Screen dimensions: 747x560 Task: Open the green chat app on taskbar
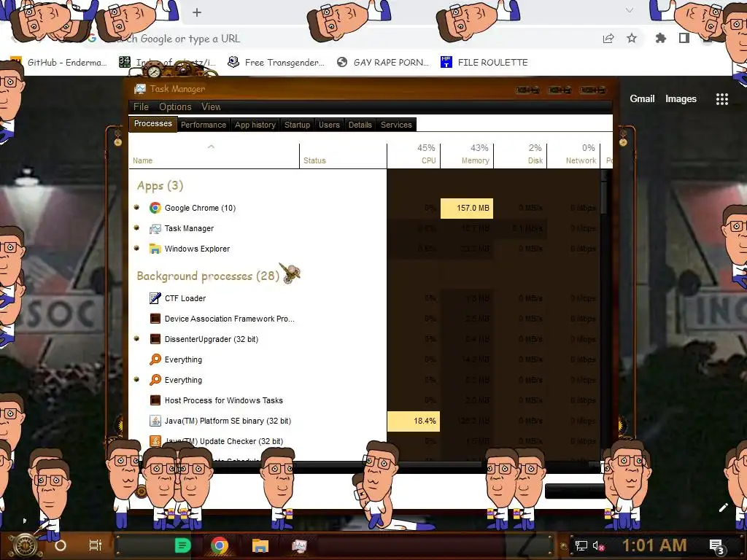pos(182,545)
